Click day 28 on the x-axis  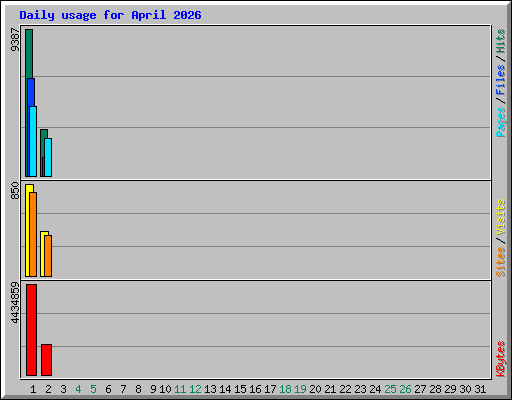pos(435,389)
